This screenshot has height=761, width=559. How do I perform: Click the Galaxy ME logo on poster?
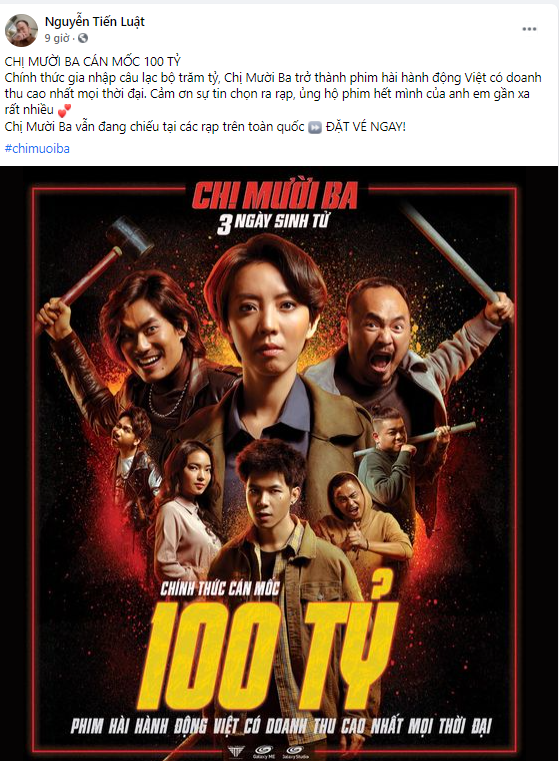pyautogui.click(x=263, y=753)
